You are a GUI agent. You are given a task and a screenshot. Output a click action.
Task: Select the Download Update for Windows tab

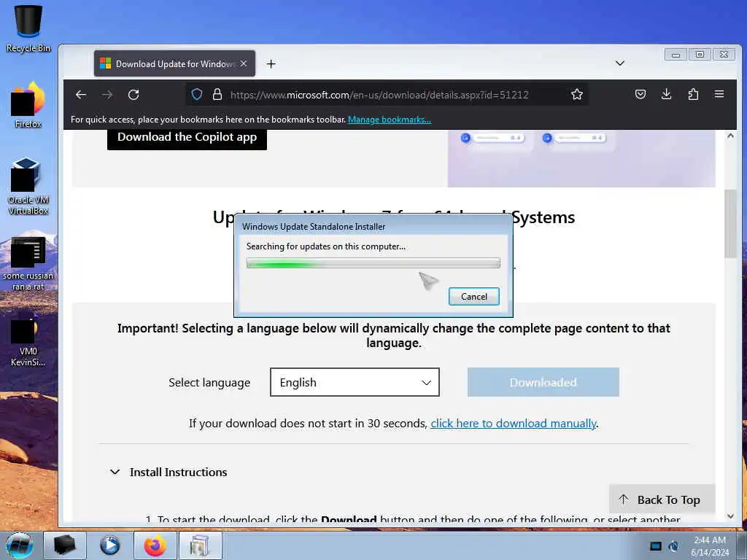174,63
